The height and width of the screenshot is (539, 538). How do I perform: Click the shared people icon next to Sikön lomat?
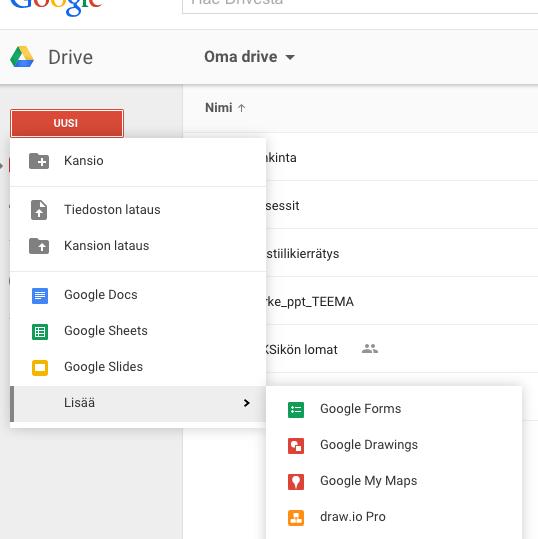point(370,349)
